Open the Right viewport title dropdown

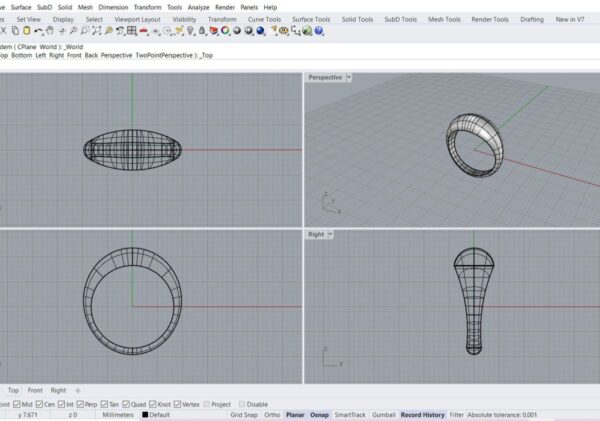click(331, 234)
